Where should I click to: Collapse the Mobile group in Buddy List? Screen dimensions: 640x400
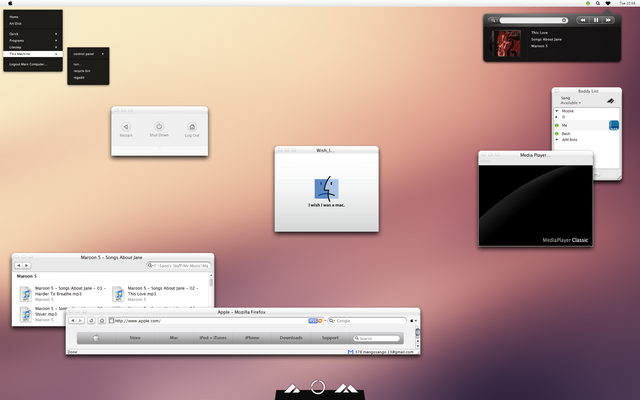pyautogui.click(x=557, y=110)
